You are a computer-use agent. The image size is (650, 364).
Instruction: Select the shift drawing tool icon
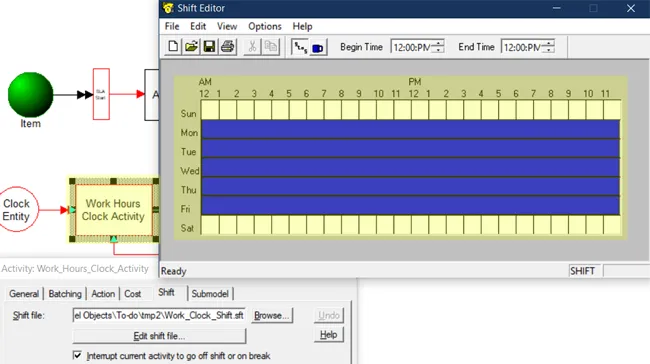coord(300,47)
